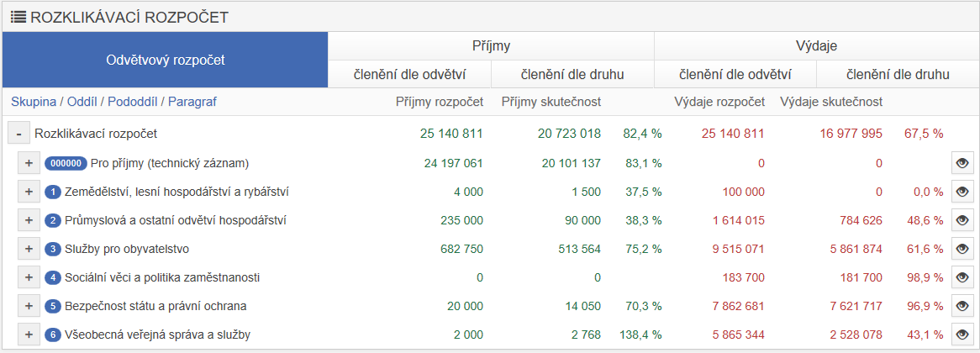
Task: Collapse the Rozklikávací rozpočet root row
Action: [18, 134]
